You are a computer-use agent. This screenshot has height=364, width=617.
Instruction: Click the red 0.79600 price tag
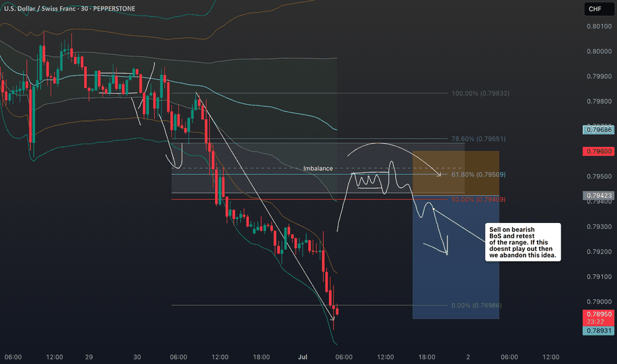(x=598, y=151)
